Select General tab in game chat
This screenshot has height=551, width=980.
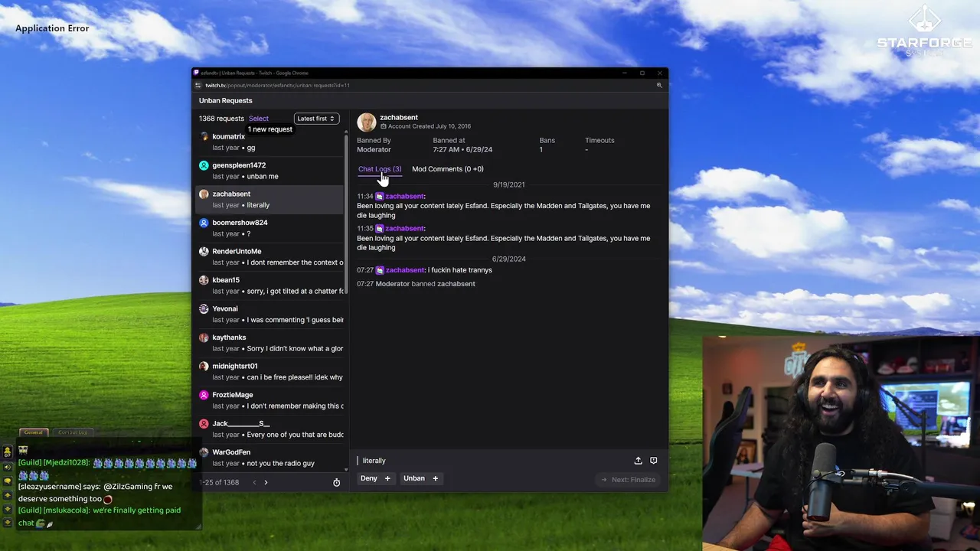pyautogui.click(x=33, y=432)
